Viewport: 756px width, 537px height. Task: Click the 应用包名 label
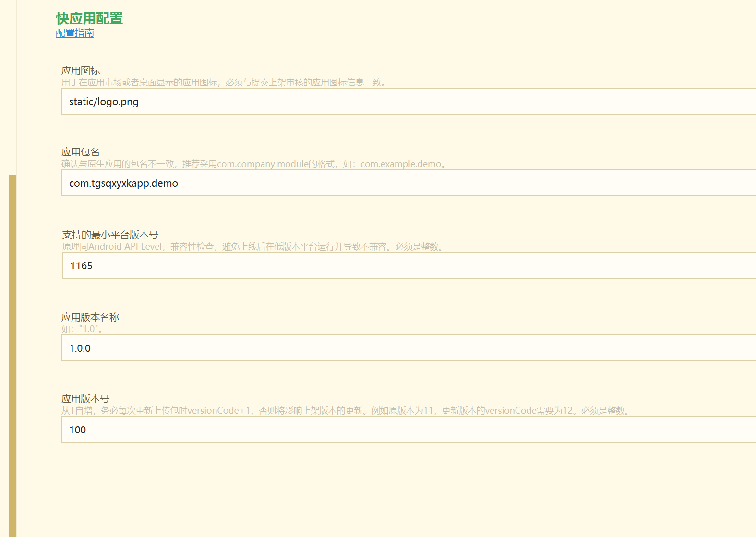tap(81, 152)
